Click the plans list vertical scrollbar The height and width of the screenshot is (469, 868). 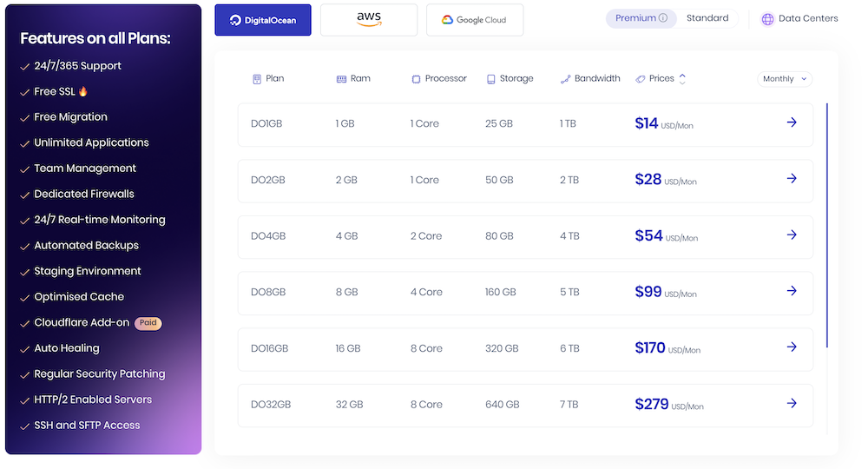click(827, 226)
